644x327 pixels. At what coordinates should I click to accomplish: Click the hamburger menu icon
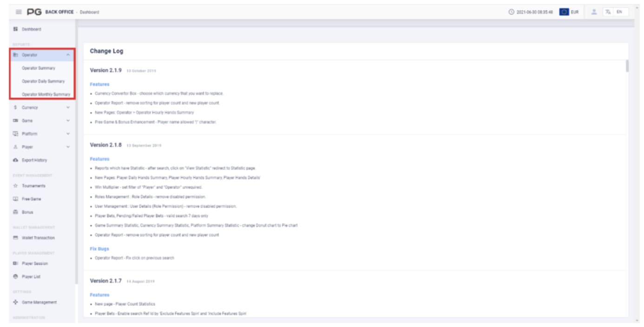pos(19,12)
